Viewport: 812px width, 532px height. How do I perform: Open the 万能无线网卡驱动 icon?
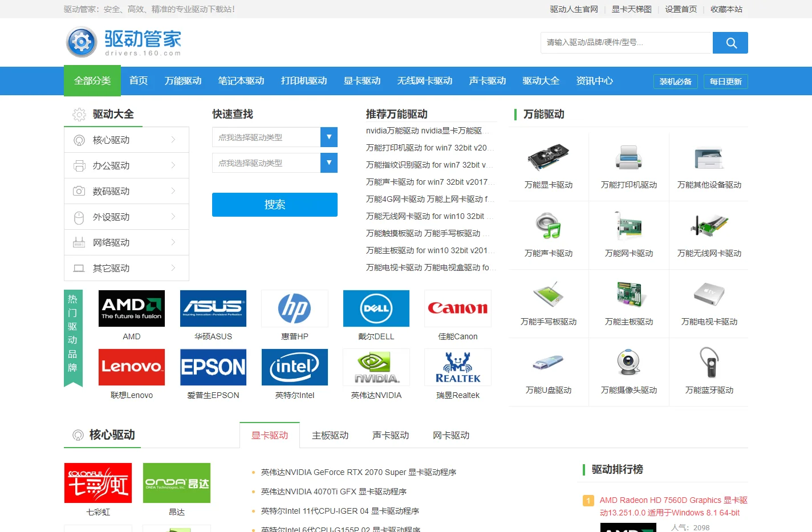pos(709,226)
